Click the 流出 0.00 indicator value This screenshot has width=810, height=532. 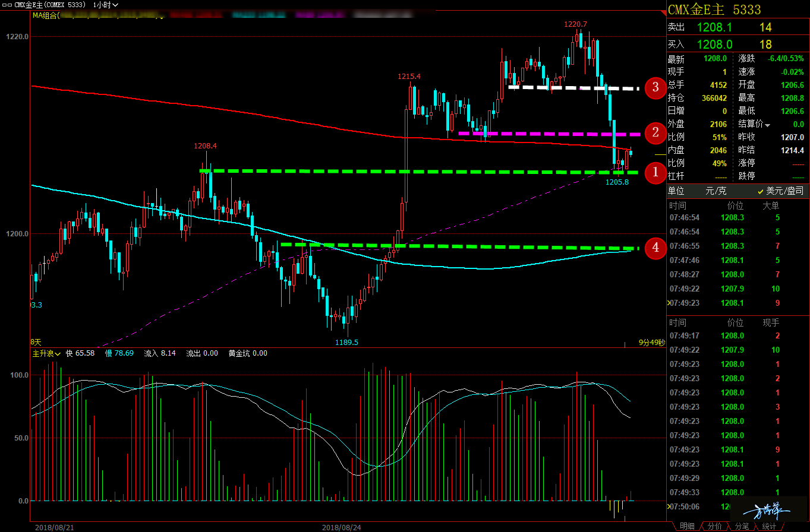(x=202, y=353)
